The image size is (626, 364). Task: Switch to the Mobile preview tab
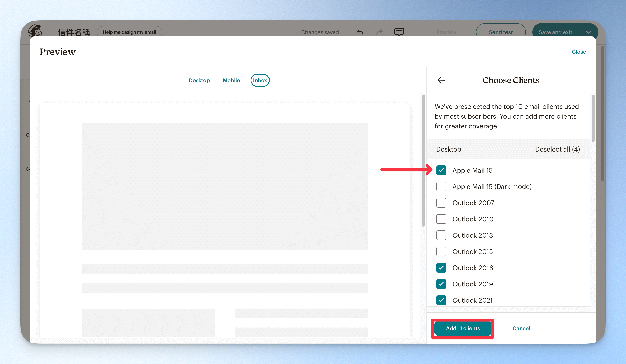[231, 80]
